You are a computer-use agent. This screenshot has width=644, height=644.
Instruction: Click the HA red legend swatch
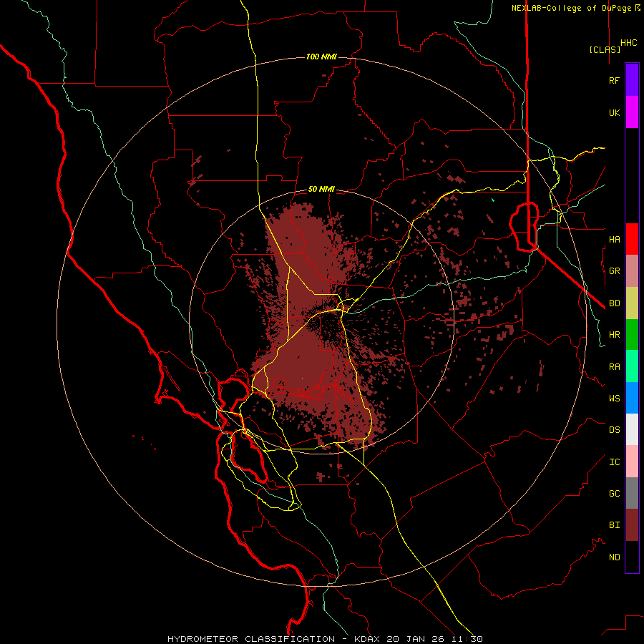click(632, 239)
